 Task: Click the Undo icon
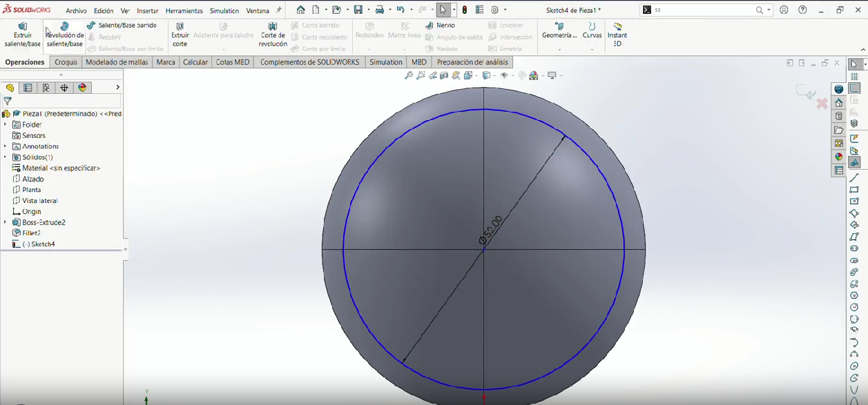point(401,10)
